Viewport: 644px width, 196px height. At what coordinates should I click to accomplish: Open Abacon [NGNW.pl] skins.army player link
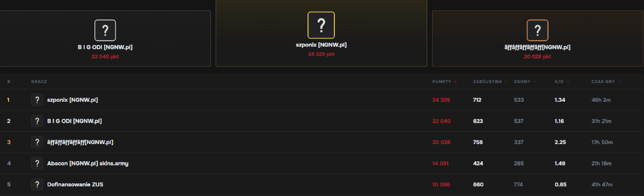pos(87,163)
